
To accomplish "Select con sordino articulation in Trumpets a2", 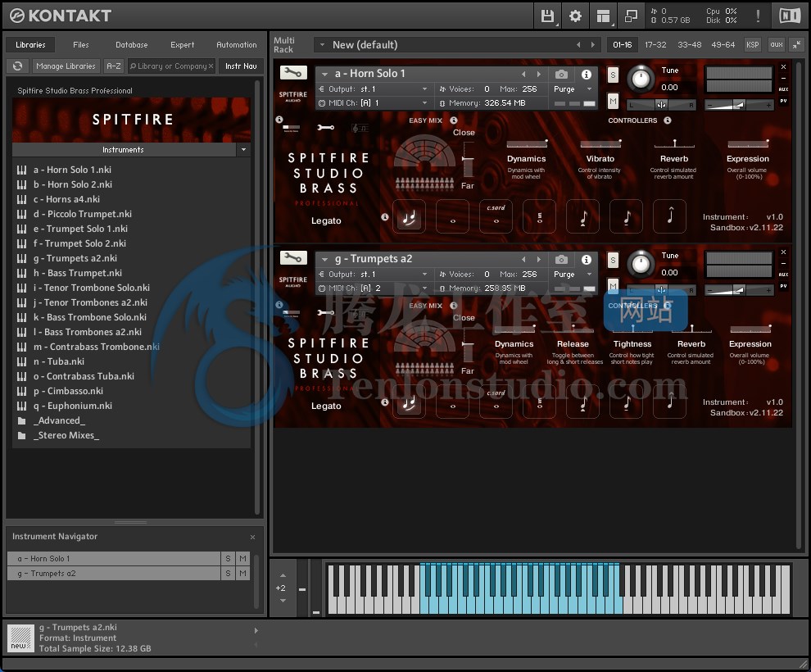I will tap(496, 402).
